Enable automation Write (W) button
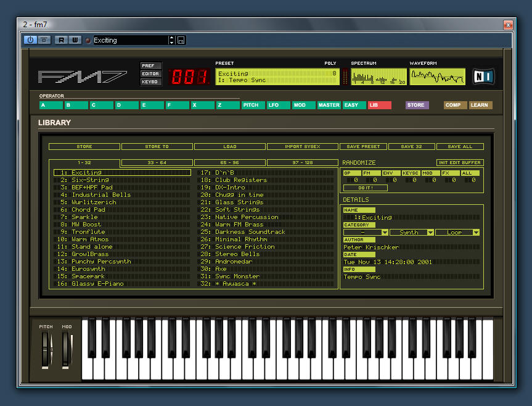Screen dimensions: 532x406 [x=75, y=40]
